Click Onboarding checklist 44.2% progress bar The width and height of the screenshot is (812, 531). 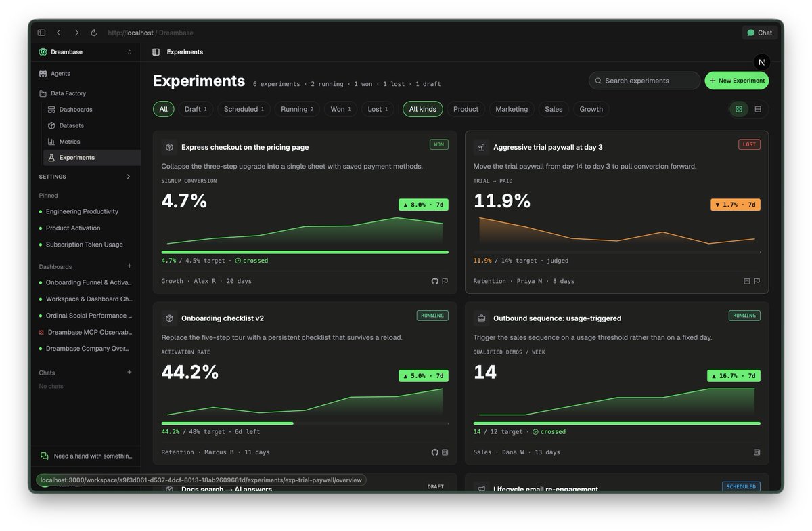click(304, 423)
